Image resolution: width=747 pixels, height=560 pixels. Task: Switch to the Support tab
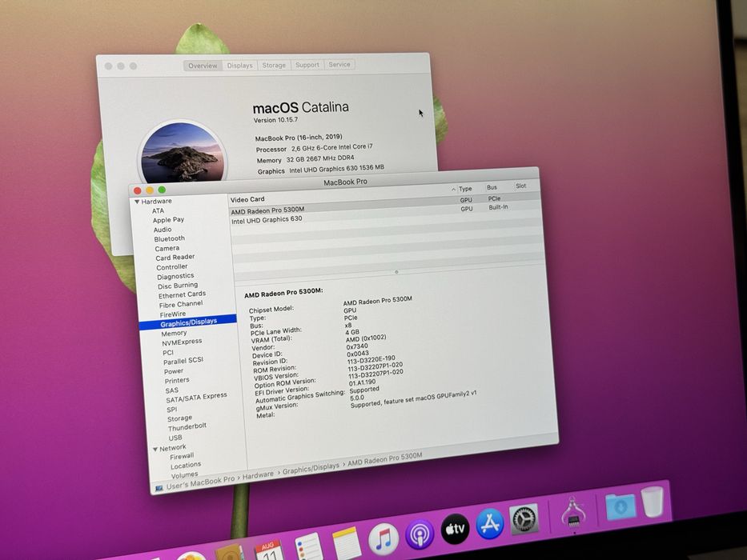[307, 65]
